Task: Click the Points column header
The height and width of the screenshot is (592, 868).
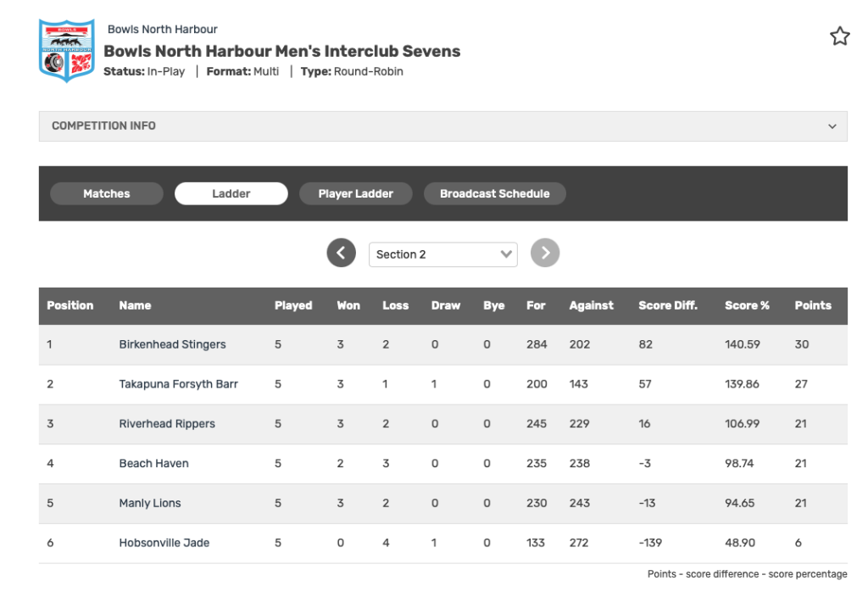Action: [813, 305]
